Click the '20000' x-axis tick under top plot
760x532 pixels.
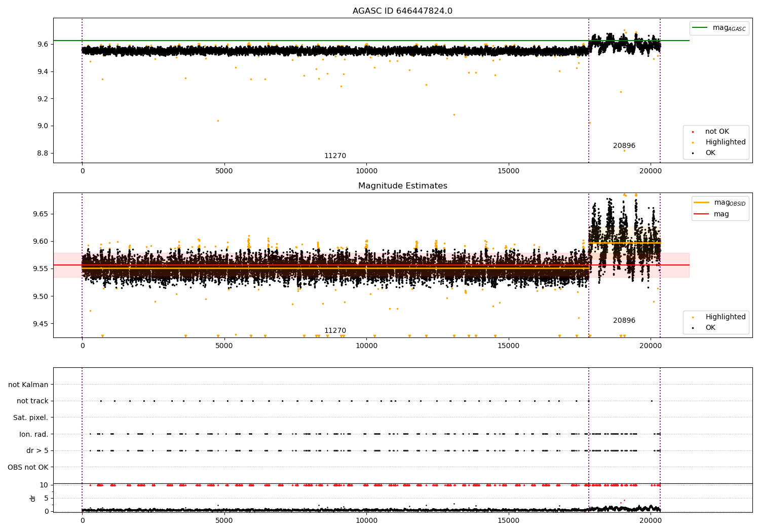(651, 171)
